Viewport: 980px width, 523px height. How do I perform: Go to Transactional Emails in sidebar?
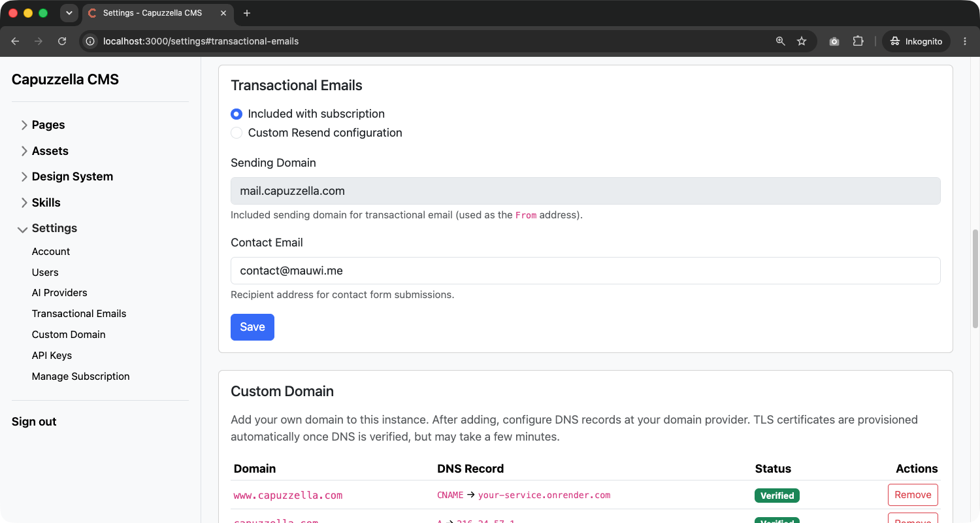point(79,314)
